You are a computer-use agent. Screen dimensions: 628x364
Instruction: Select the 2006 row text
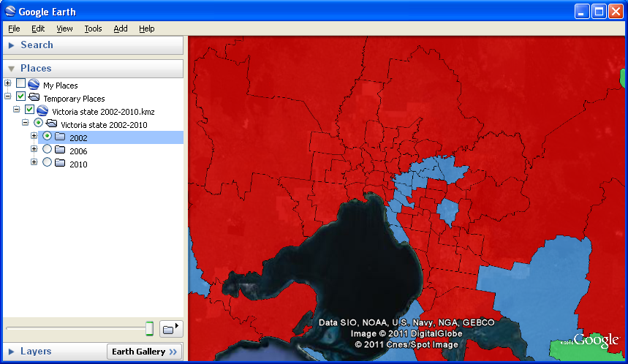78,151
